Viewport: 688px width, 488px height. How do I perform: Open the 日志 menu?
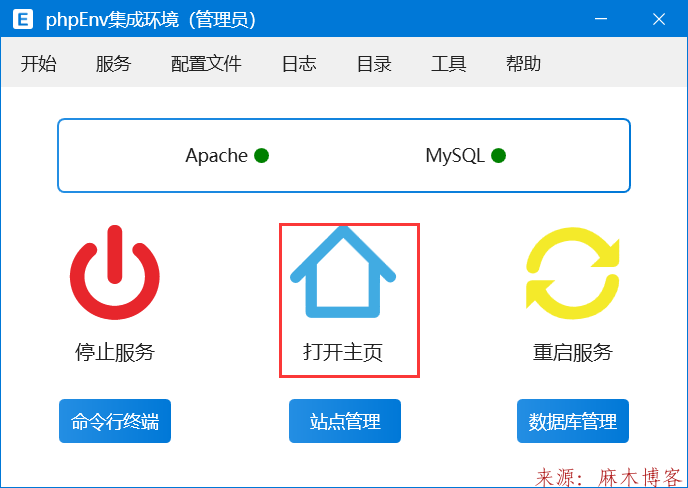[x=299, y=64]
